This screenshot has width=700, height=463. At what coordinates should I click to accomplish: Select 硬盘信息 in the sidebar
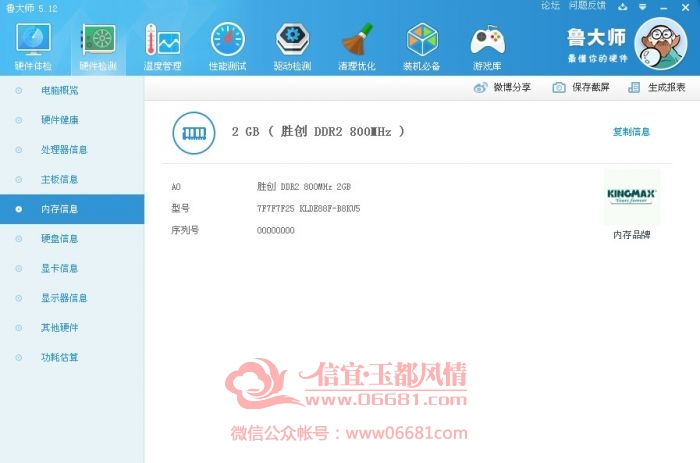(72, 239)
